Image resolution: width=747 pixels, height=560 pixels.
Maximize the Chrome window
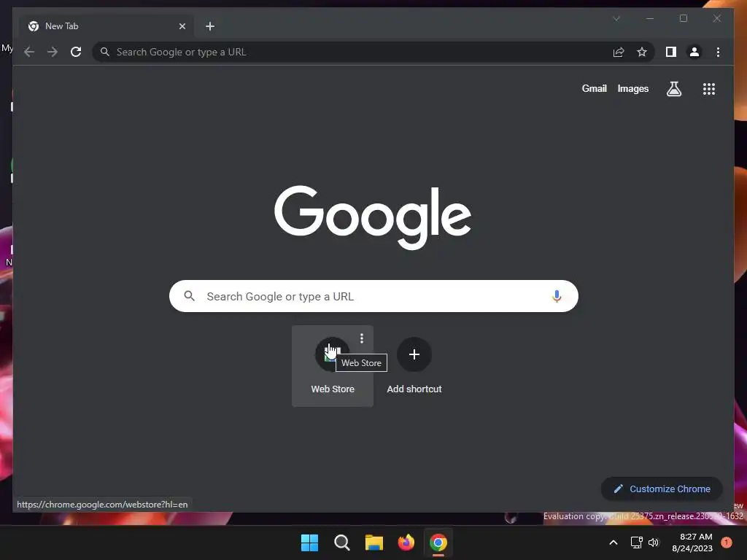[x=683, y=18]
